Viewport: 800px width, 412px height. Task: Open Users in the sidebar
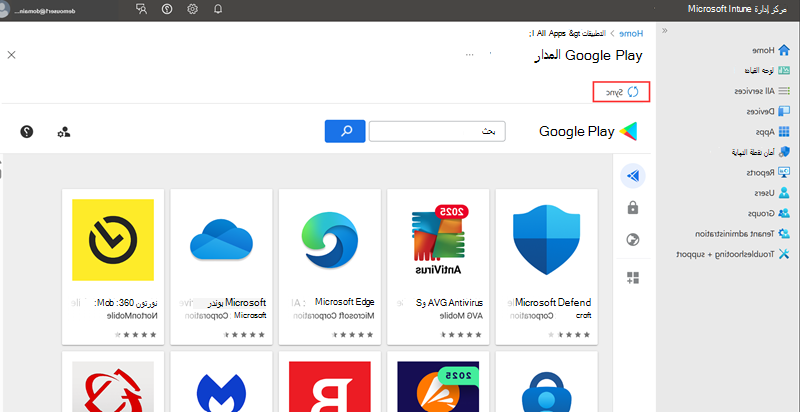coord(772,193)
